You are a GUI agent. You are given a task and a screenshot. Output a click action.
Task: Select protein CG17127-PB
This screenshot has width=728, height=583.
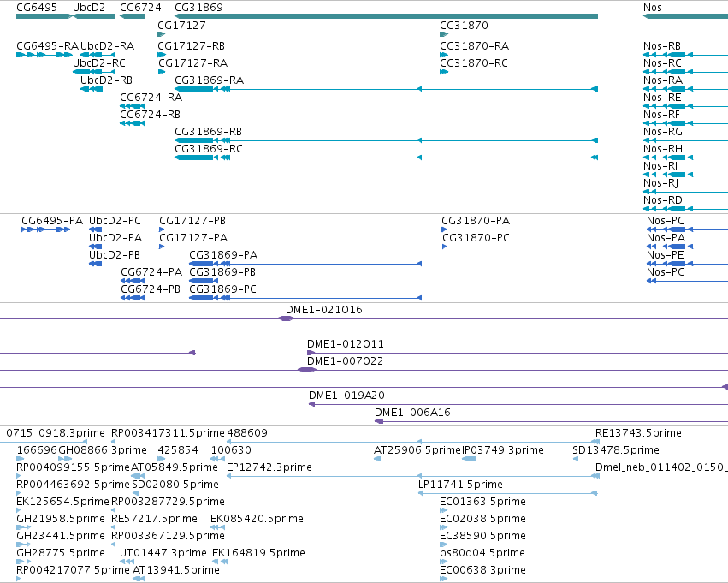[x=192, y=221]
